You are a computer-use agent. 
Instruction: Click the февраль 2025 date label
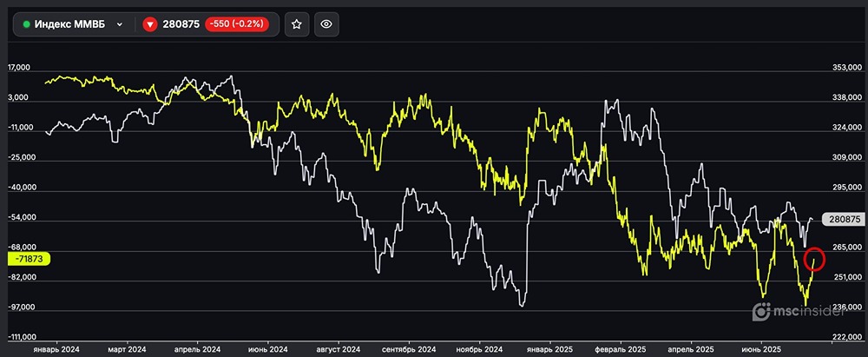[x=621, y=349]
